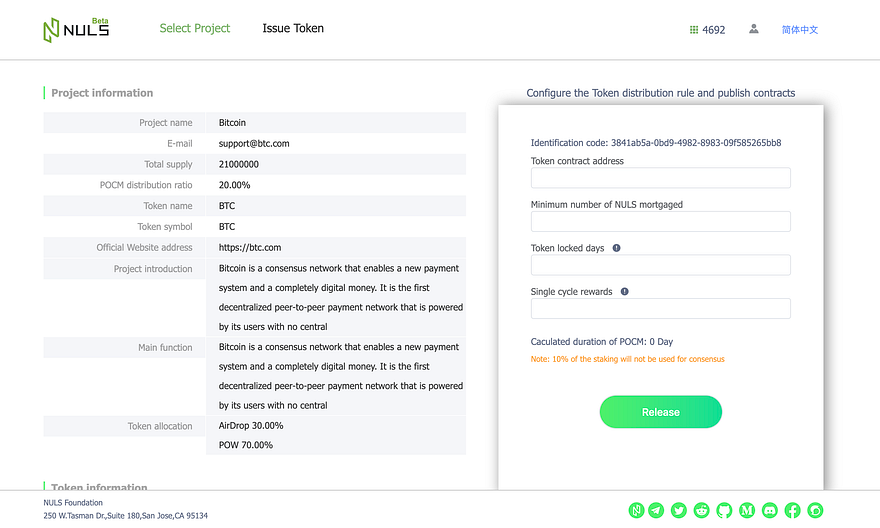Open the GitHub icon in footer

click(724, 510)
